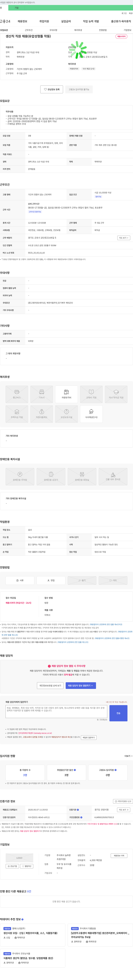Open the 실업급여 top menu

pos(66,21)
